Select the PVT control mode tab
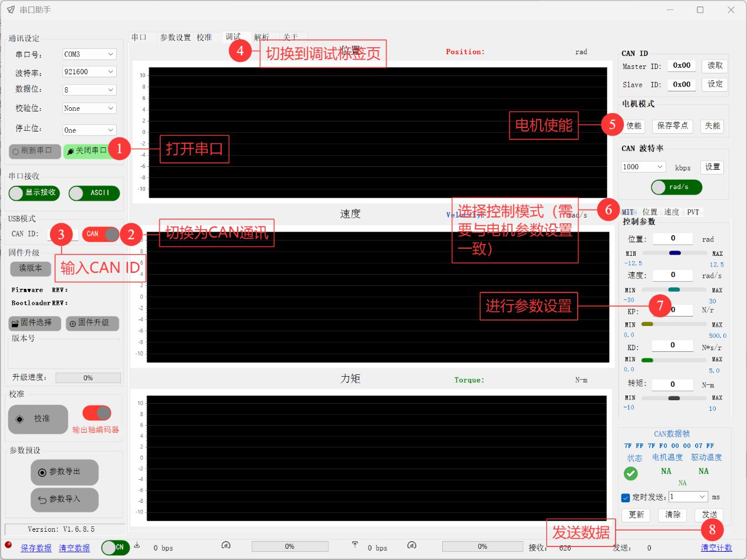 693,212
